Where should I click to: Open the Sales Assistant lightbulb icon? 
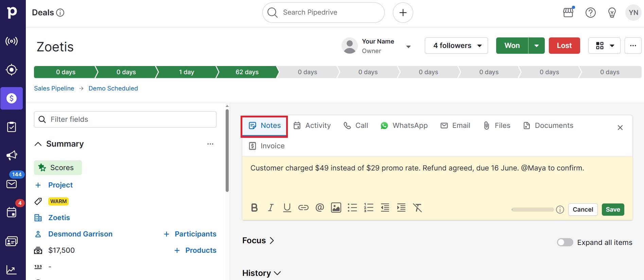(x=612, y=13)
